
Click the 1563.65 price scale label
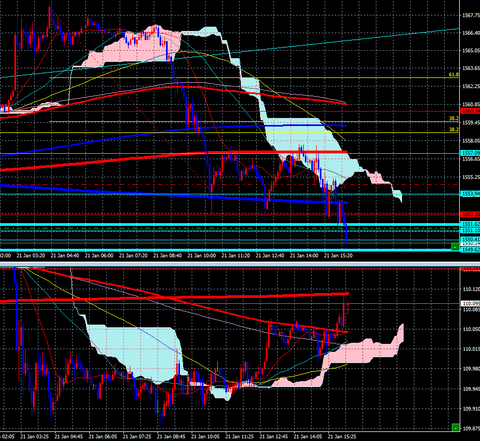tap(471, 68)
